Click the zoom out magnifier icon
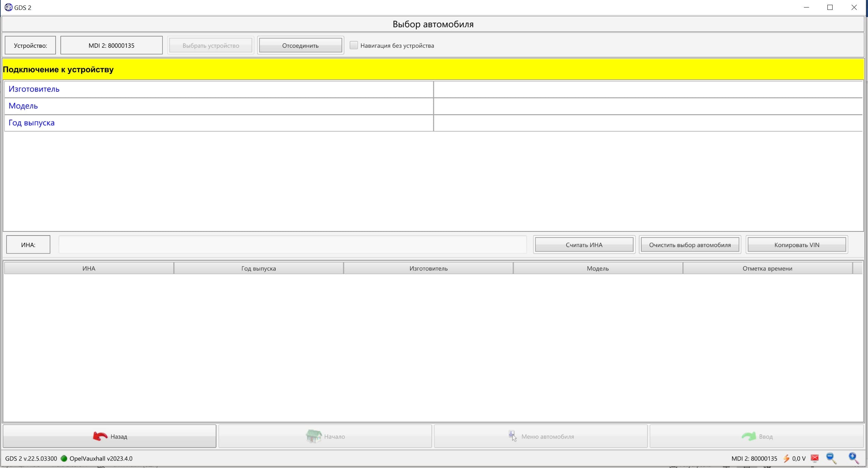The width and height of the screenshot is (868, 468). click(831, 458)
